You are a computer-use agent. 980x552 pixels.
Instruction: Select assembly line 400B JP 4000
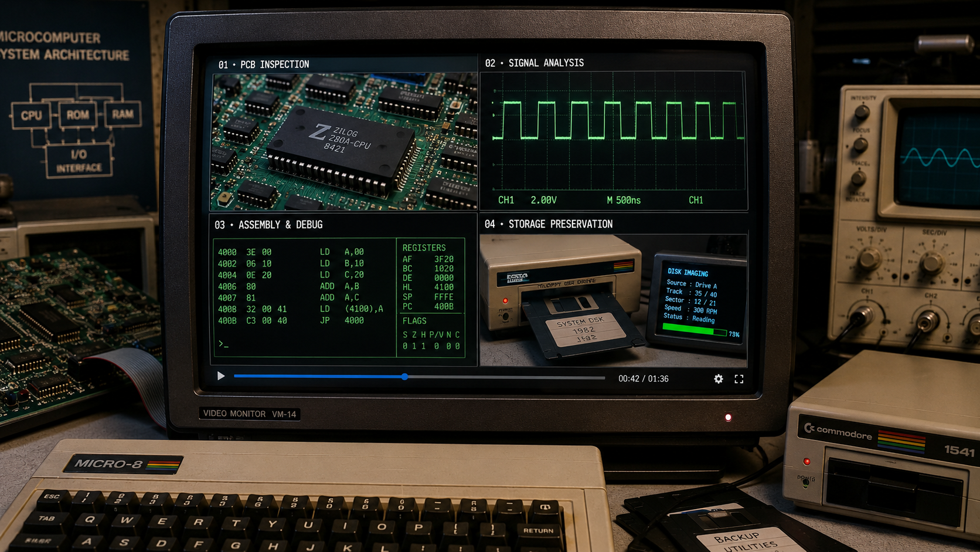tap(291, 320)
